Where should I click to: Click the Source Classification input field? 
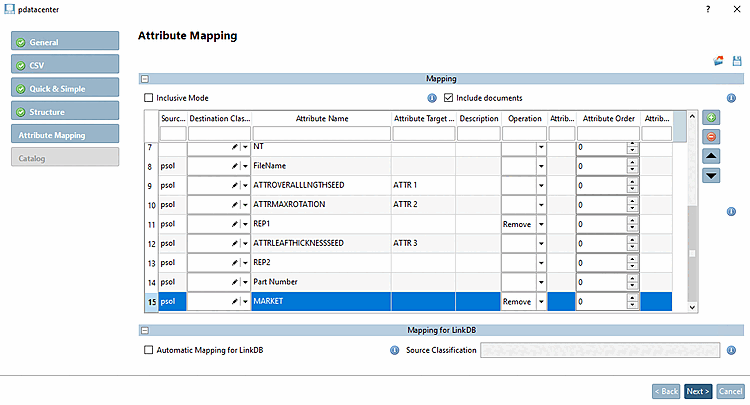[x=600, y=350]
